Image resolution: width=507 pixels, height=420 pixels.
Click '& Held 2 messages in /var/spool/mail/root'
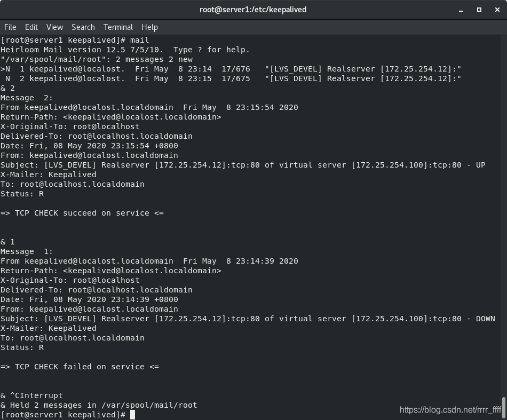(x=99, y=406)
